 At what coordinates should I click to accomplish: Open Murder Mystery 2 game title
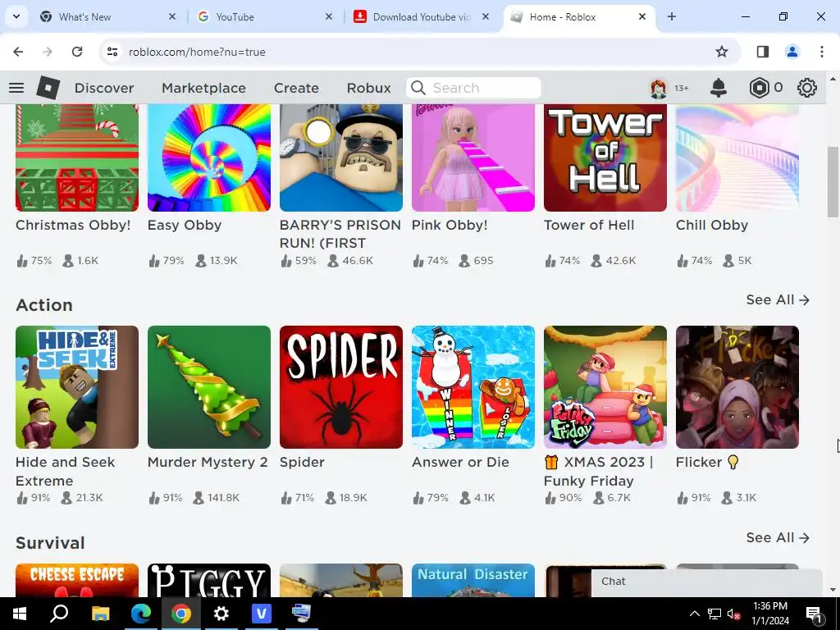(x=208, y=463)
